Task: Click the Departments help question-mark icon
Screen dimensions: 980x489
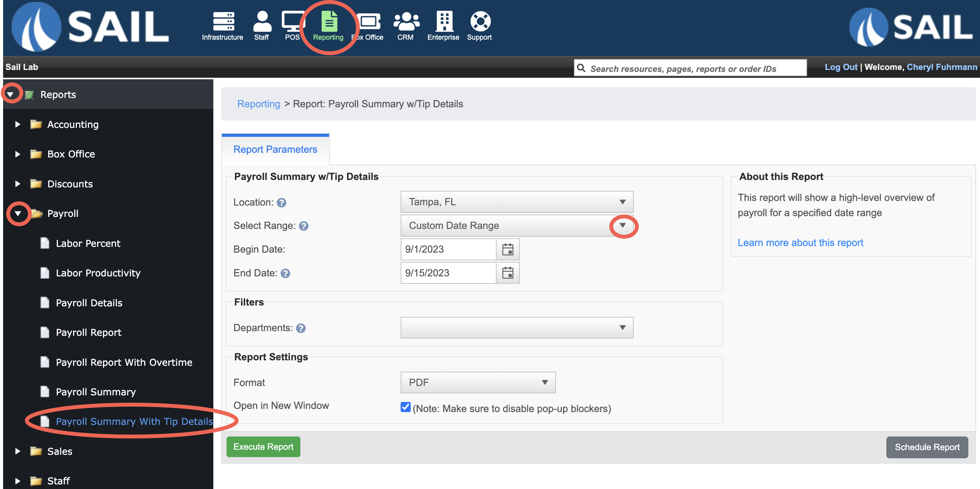Action: [301, 328]
